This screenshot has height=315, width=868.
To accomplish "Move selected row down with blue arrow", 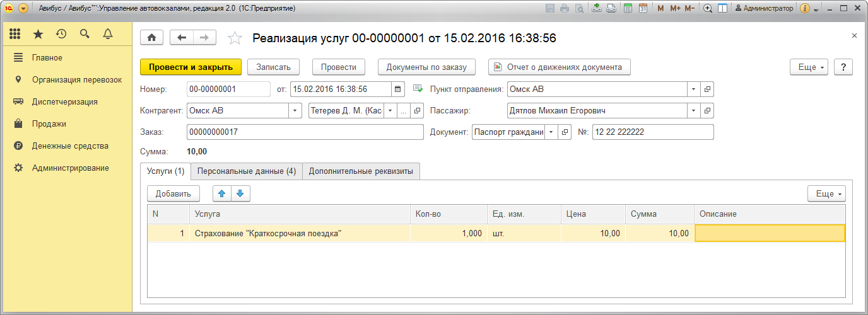I will pos(240,193).
